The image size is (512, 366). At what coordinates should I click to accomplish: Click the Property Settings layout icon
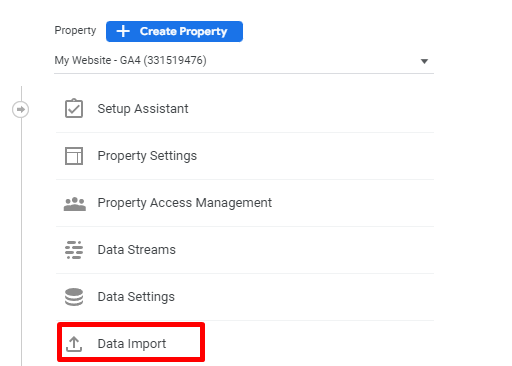click(74, 156)
